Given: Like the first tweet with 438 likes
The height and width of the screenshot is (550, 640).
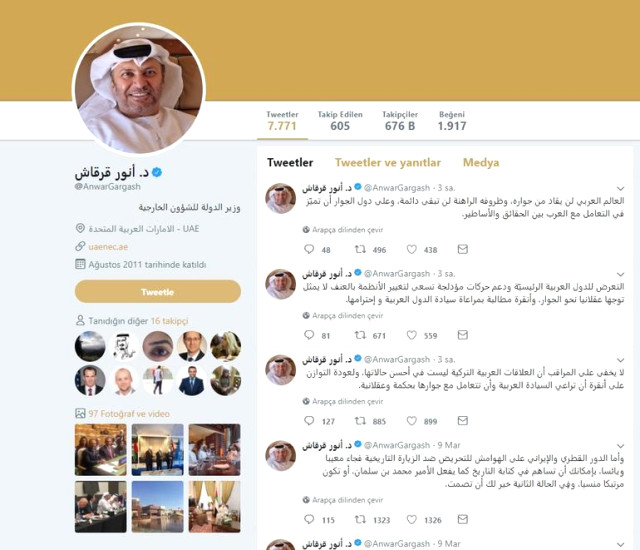Looking at the screenshot, I should pyautogui.click(x=411, y=249).
